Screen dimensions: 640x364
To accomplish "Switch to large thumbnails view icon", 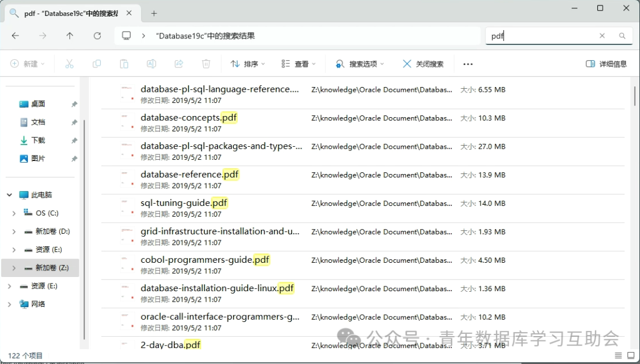I will [x=631, y=356].
